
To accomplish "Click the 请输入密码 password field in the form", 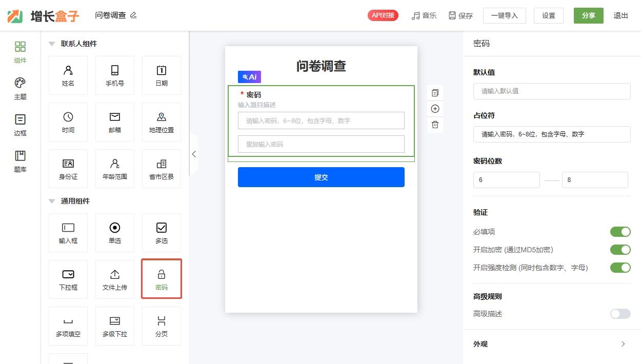I will pyautogui.click(x=321, y=120).
